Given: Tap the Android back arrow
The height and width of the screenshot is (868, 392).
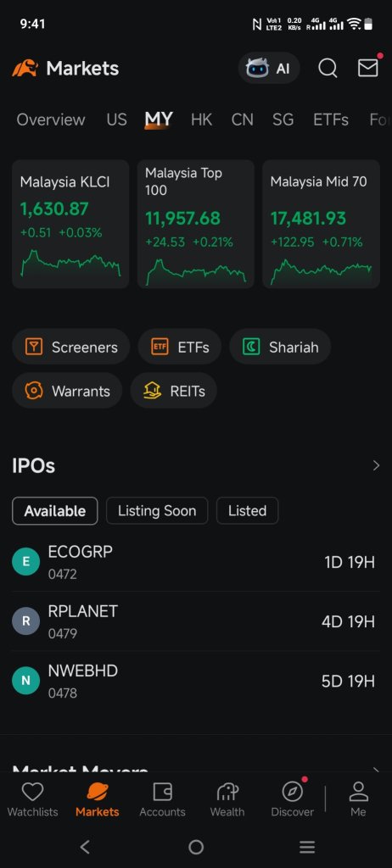Looking at the screenshot, I should click(84, 847).
